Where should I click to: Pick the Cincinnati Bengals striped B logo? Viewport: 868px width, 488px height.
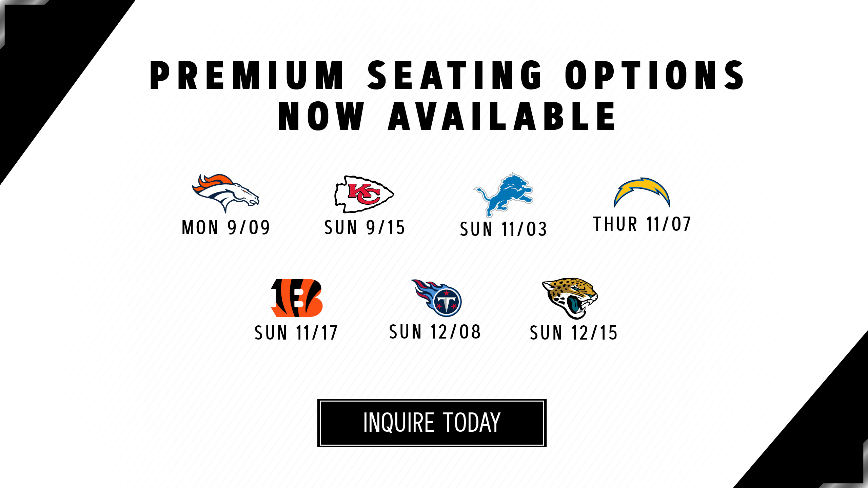pos(296,298)
